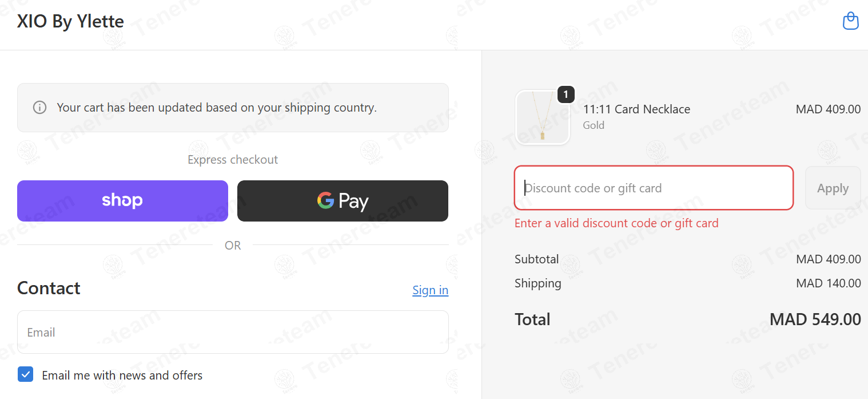This screenshot has width=868, height=399.
Task: Focus the Email input field
Action: click(x=233, y=332)
